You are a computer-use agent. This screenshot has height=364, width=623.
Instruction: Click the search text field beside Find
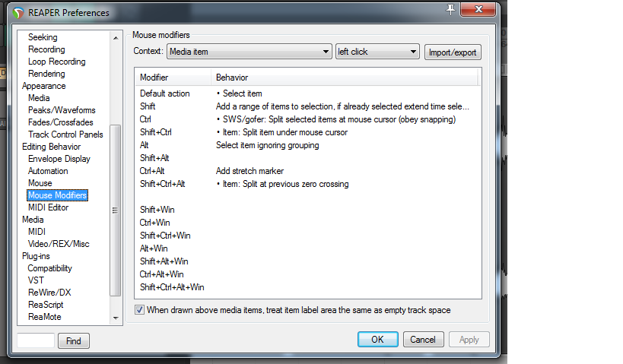[x=36, y=341]
